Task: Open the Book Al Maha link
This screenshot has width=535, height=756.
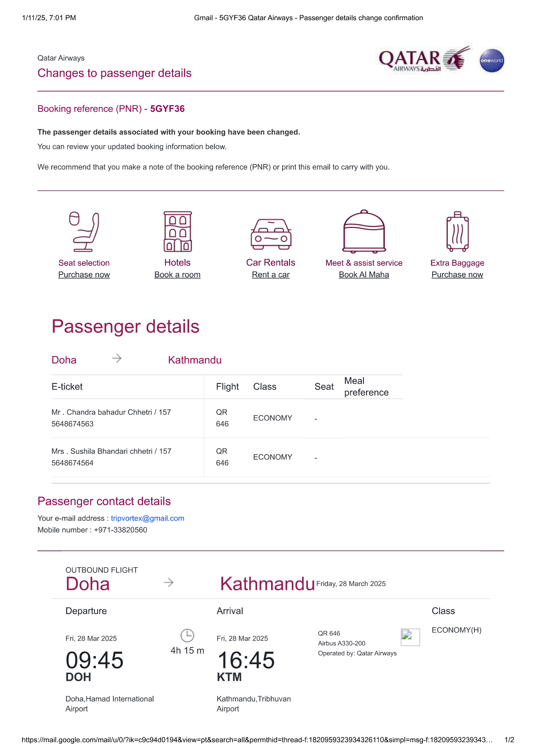Action: 364,275
